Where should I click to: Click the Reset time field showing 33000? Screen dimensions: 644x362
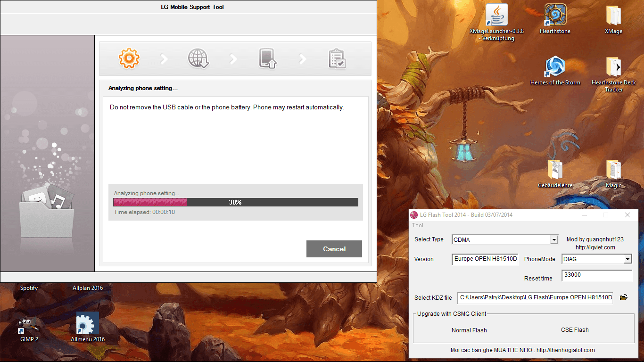[597, 275]
